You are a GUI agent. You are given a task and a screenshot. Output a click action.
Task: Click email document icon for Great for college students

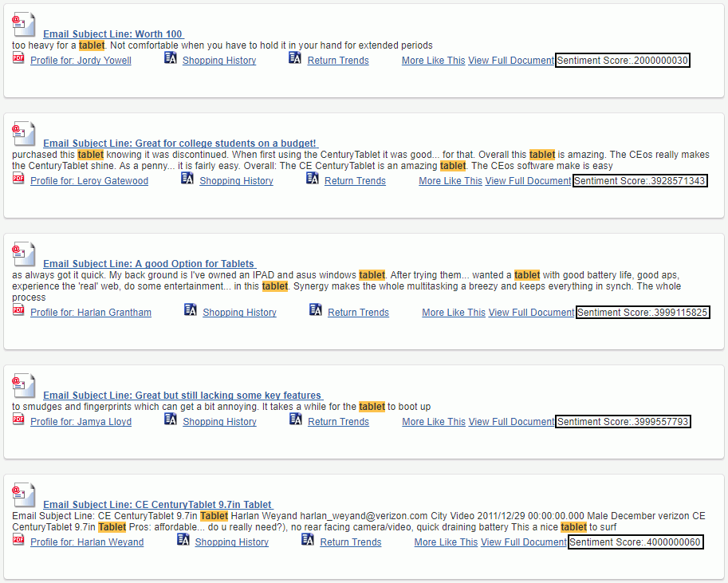coord(23,134)
